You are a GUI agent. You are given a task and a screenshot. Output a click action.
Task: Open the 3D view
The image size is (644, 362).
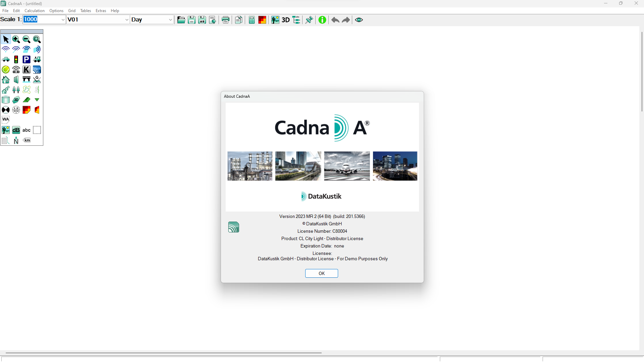286,20
